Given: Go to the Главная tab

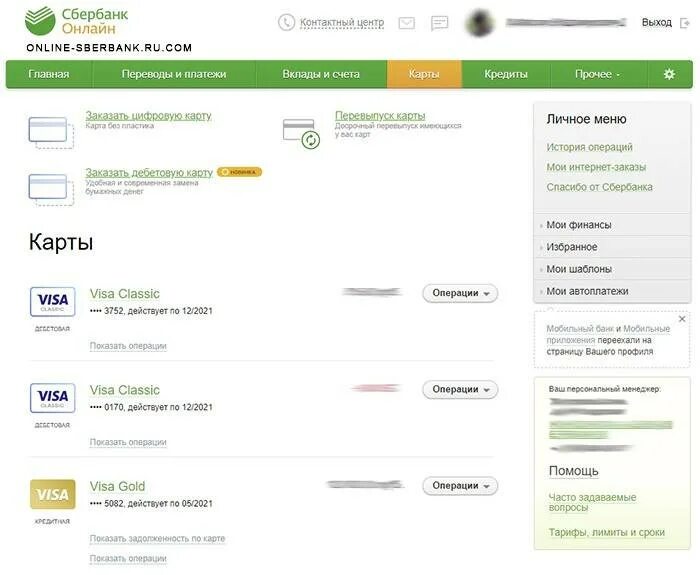Looking at the screenshot, I should pos(49,74).
